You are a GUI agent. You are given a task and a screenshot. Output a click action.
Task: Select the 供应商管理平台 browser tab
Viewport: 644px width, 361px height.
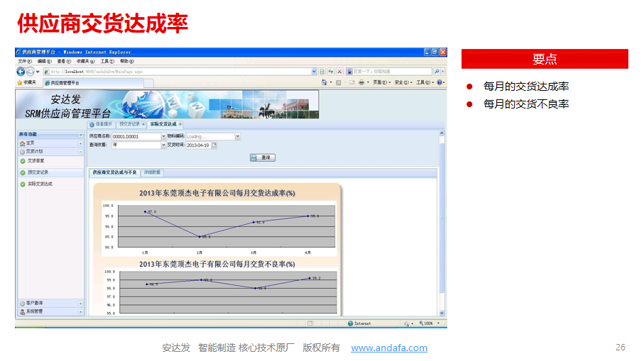tap(93, 83)
